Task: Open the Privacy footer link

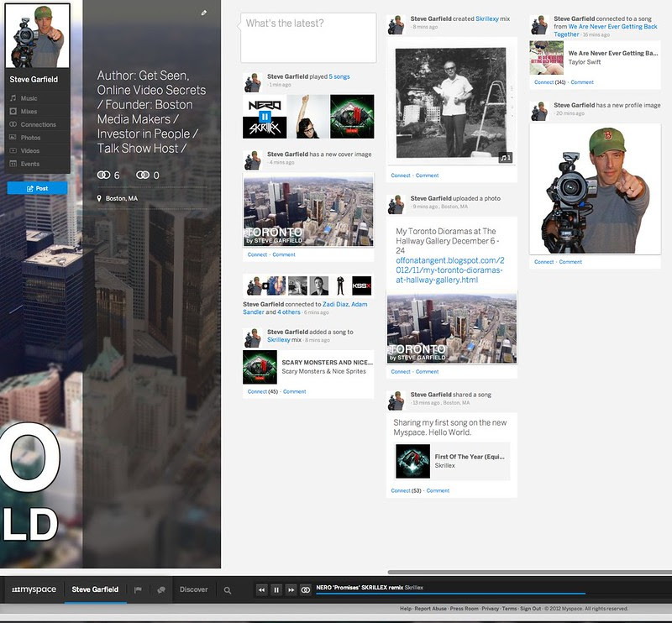Action: (490, 609)
